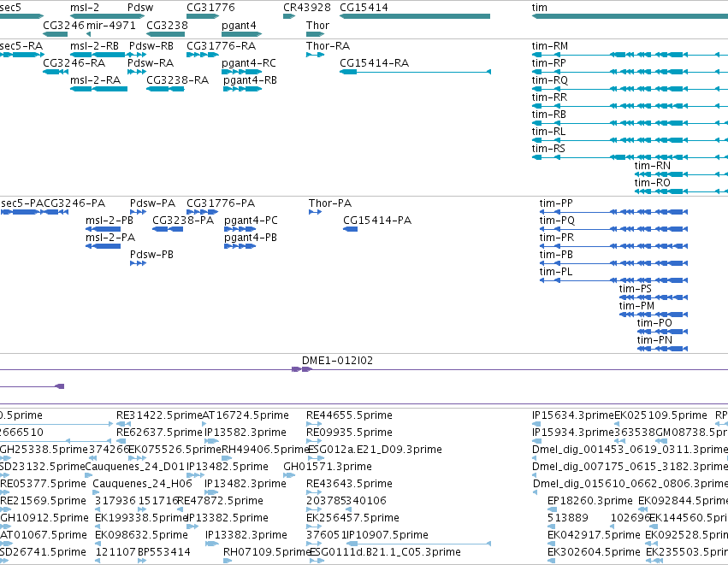Select the Pdsw-PB protein label

(151, 255)
